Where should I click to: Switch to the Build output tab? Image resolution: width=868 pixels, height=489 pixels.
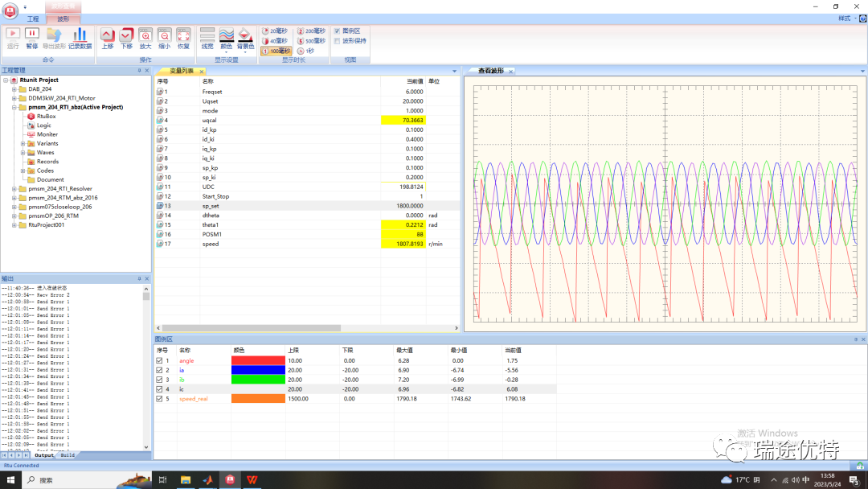pyautogui.click(x=68, y=455)
